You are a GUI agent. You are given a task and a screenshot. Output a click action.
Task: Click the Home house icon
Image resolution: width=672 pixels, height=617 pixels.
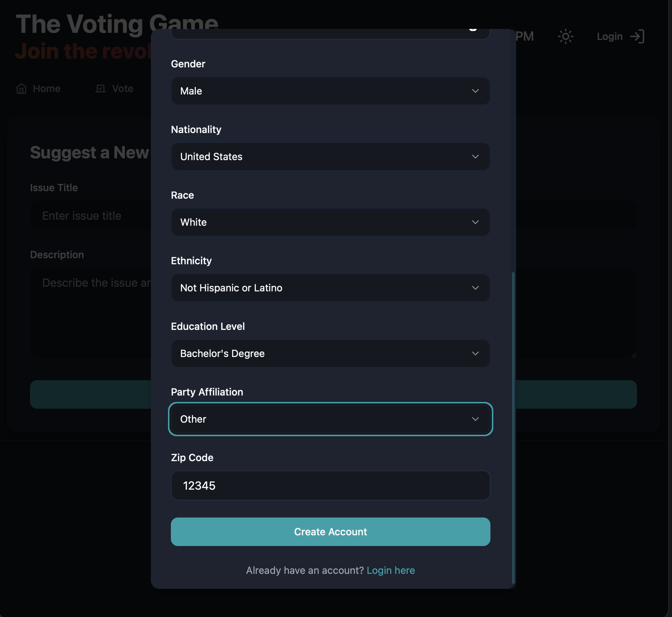click(x=21, y=88)
